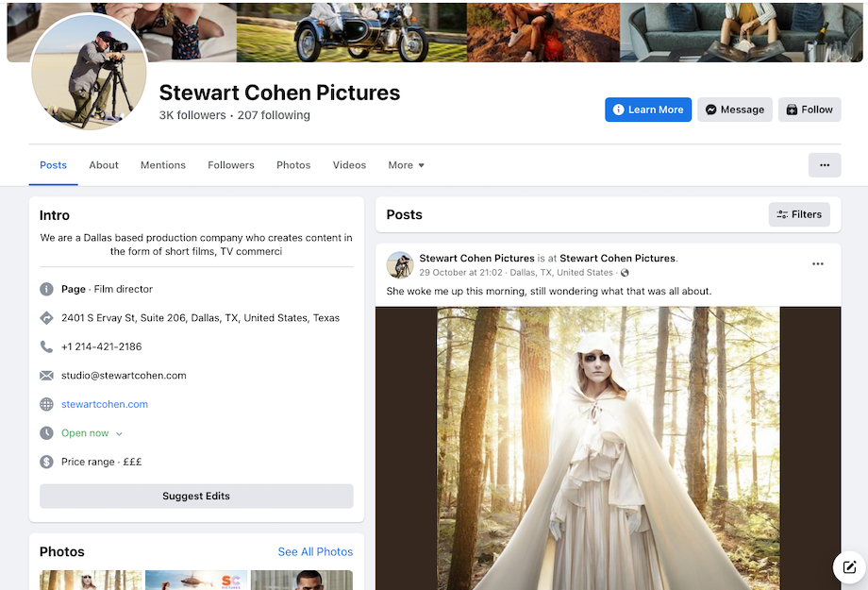Click the page profile picture
The image size is (868, 590).
click(x=89, y=72)
